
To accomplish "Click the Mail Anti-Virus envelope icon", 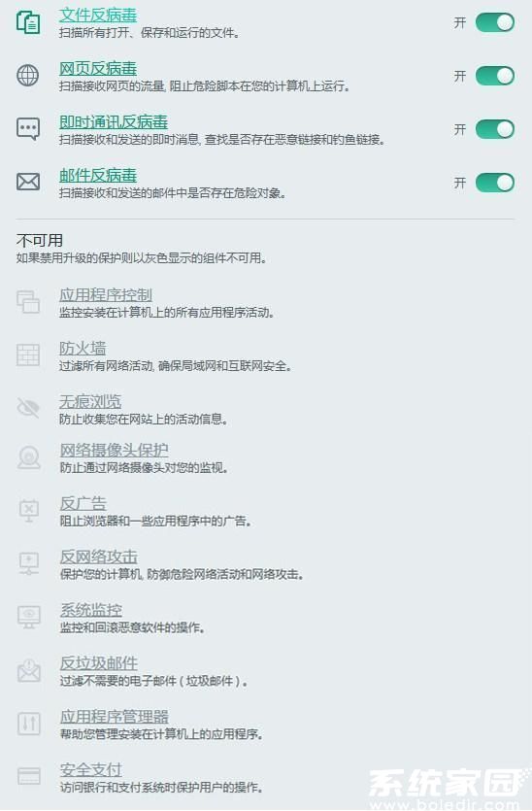I will coord(28,182).
